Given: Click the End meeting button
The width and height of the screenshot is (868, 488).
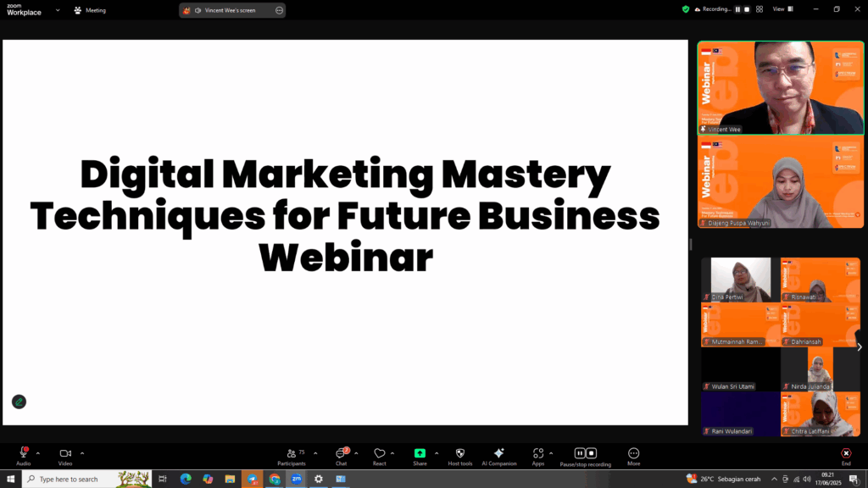Looking at the screenshot, I should click(845, 453).
